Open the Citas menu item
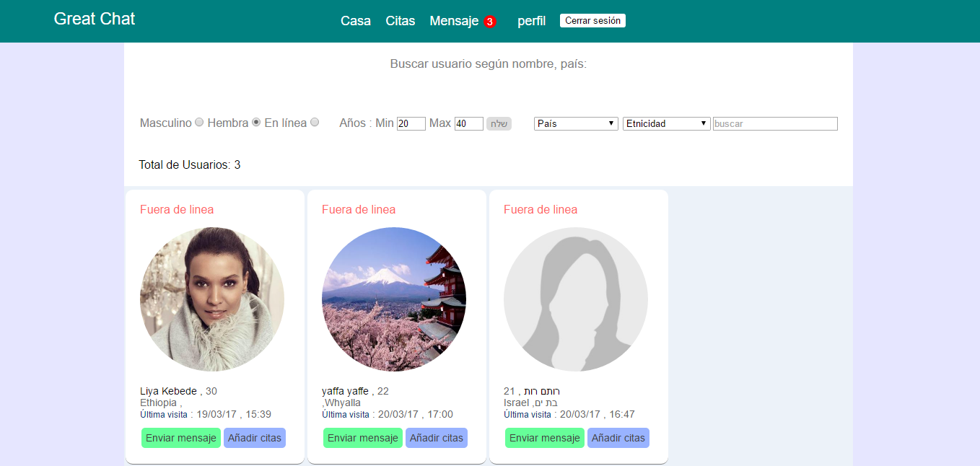Screen dimensions: 980x466 401,21
